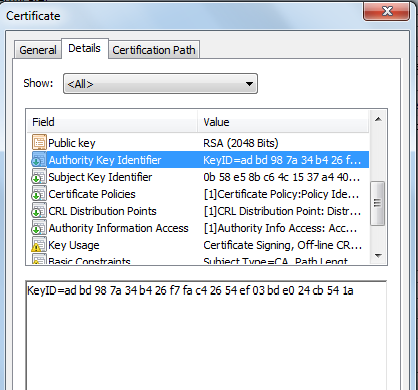Click the CRL Distribution Points icon
Viewport: 418px width, 390px height.
click(x=39, y=210)
